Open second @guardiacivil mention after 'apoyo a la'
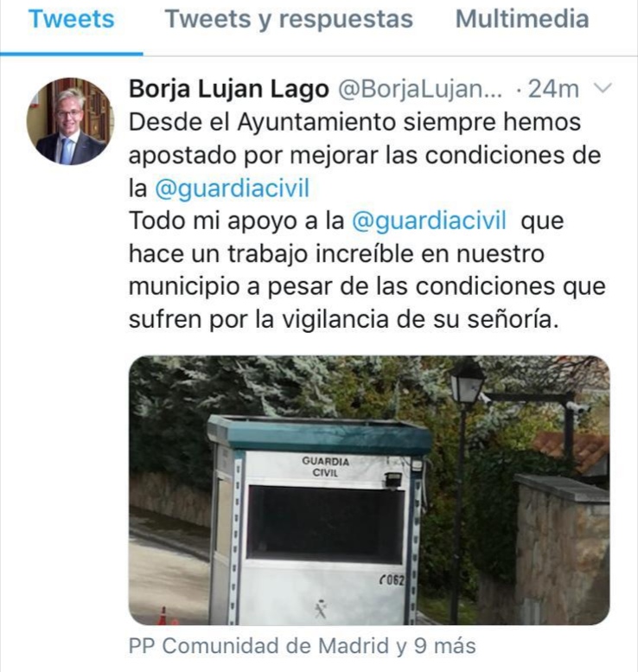The width and height of the screenshot is (638, 672). (x=429, y=221)
